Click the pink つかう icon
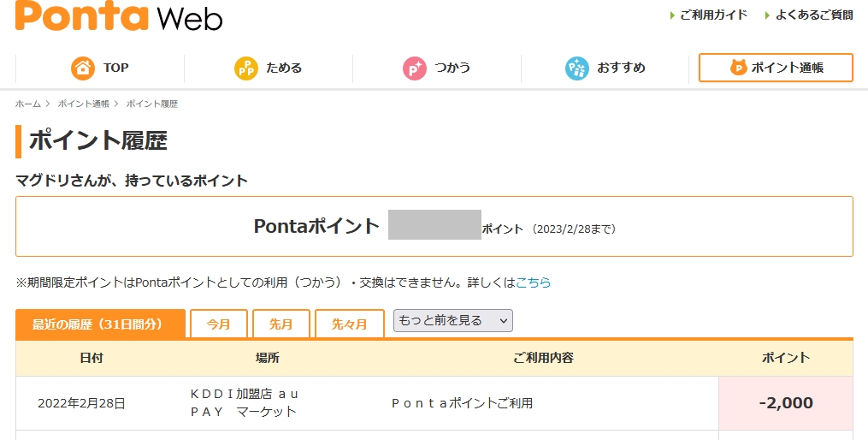 point(415,68)
